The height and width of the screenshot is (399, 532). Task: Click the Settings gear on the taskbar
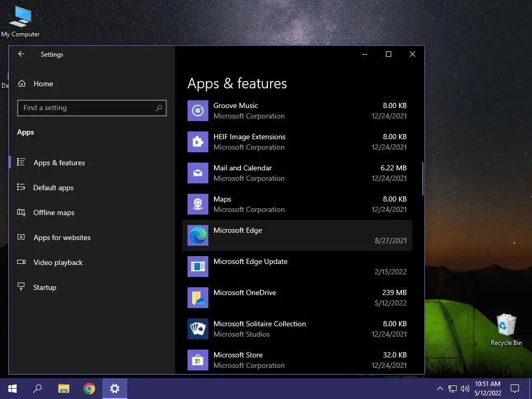115,389
